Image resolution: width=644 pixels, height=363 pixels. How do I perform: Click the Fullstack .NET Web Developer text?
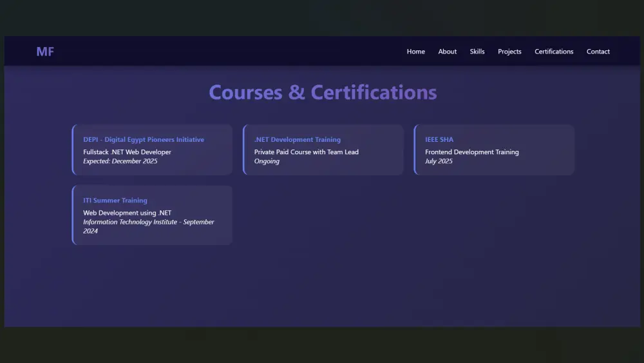pos(127,152)
